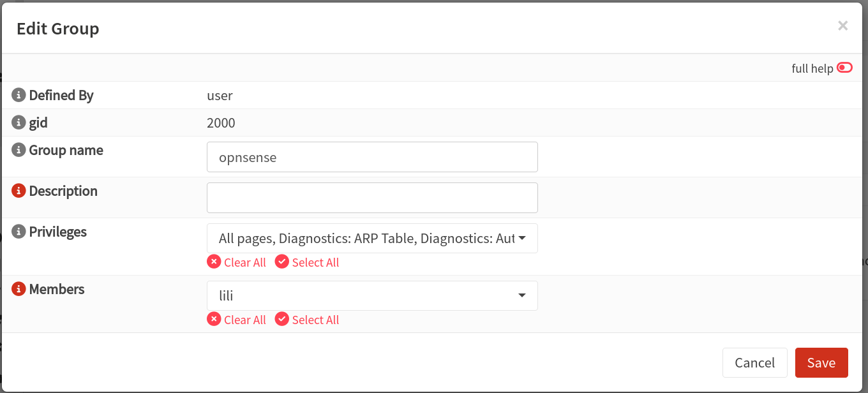Click the red info icon beside Description
868x393 pixels.
[17, 190]
